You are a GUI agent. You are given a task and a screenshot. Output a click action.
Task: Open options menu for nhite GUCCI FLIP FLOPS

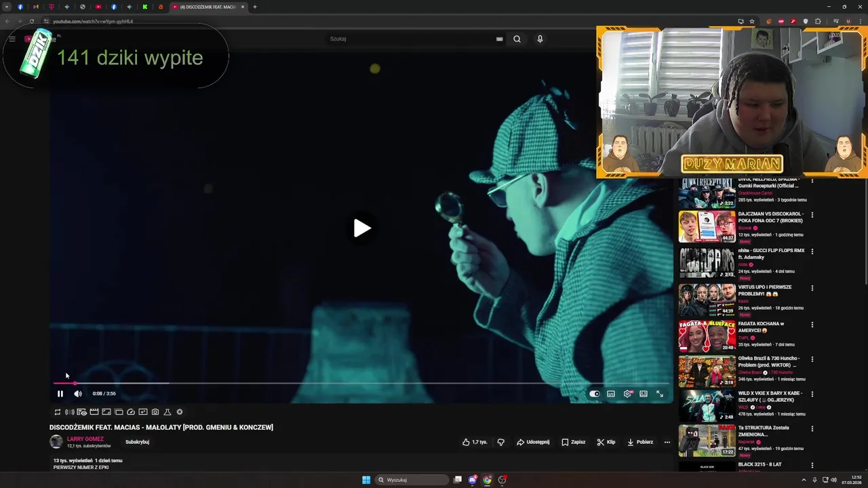812,251
